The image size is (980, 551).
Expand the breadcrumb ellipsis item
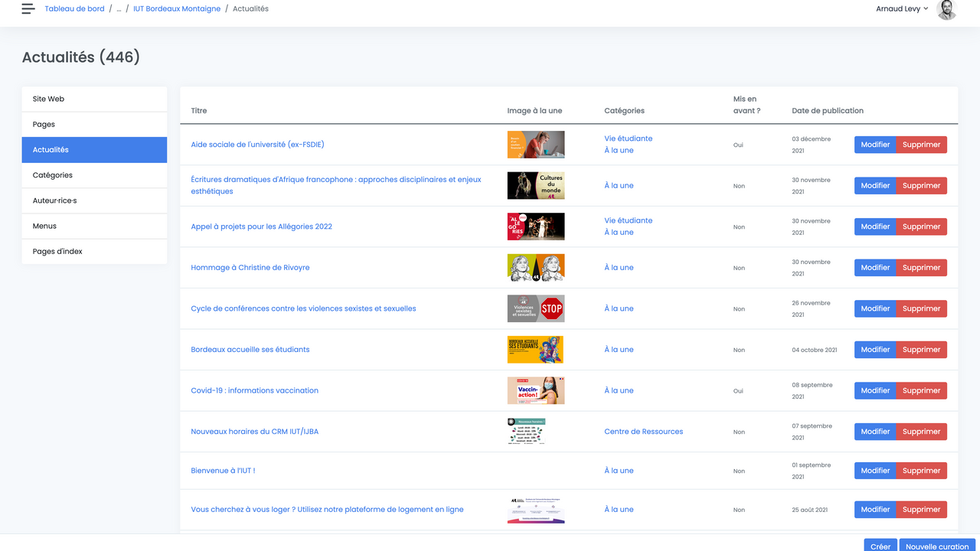(119, 9)
